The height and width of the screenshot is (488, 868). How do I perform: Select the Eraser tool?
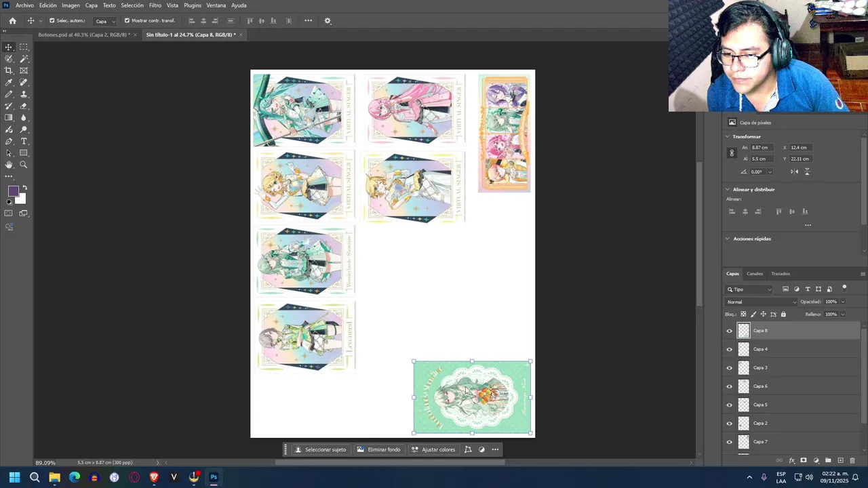tap(24, 106)
